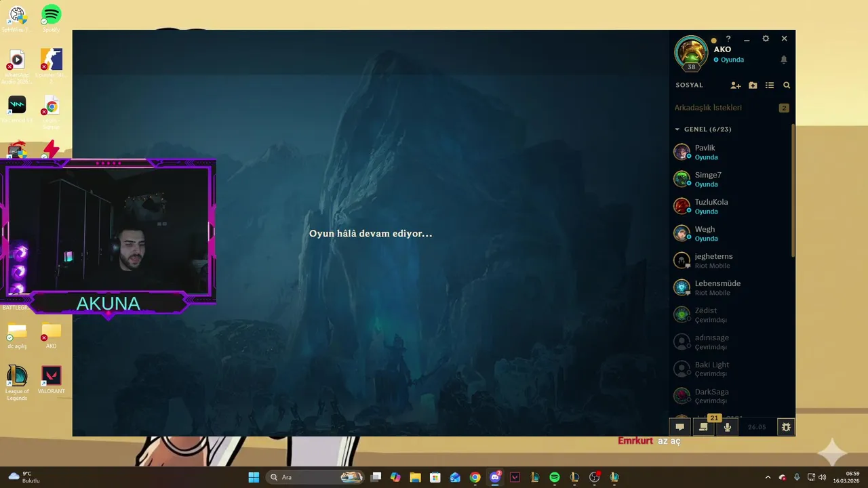This screenshot has width=868, height=488.
Task: Open the clock showing 06:59
Action: [x=846, y=477]
